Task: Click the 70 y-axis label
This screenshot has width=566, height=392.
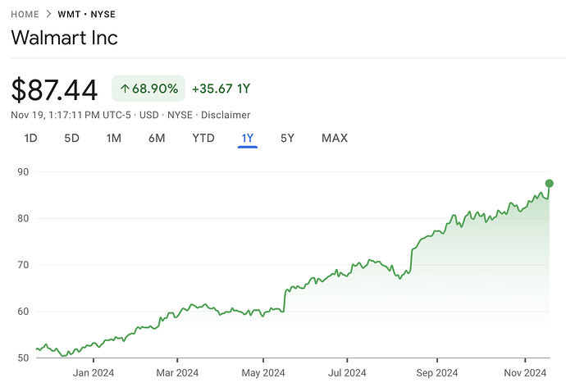Action: pyautogui.click(x=23, y=265)
